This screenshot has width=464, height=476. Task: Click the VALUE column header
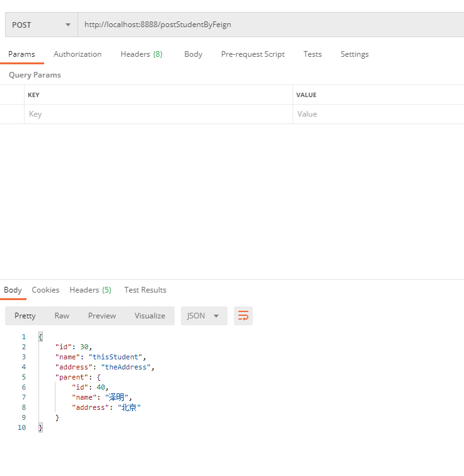click(x=306, y=95)
